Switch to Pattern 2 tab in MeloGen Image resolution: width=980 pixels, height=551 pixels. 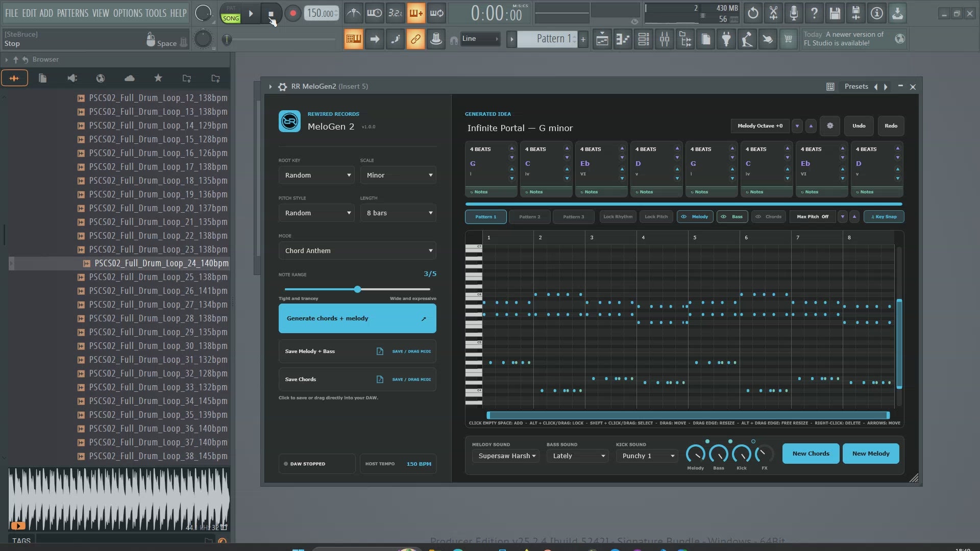click(x=530, y=217)
